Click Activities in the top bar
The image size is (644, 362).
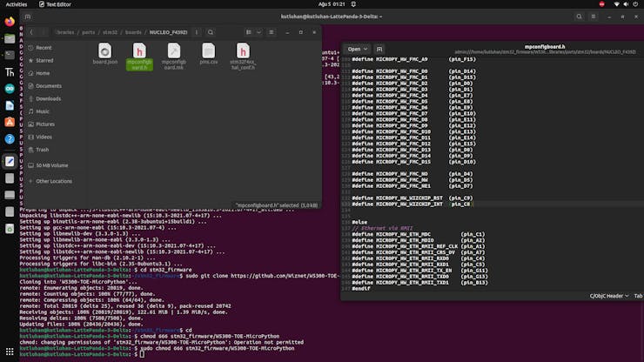tap(17, 4)
